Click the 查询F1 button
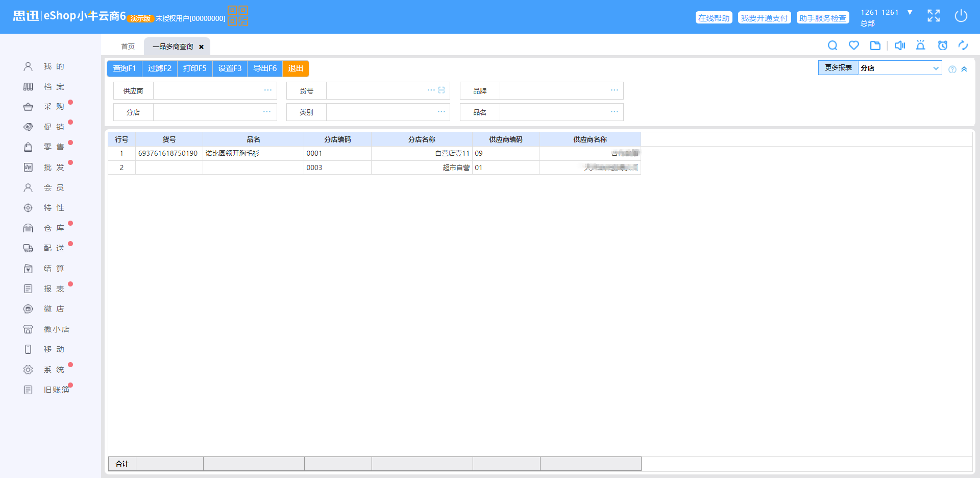The height and width of the screenshot is (478, 980). coord(125,68)
